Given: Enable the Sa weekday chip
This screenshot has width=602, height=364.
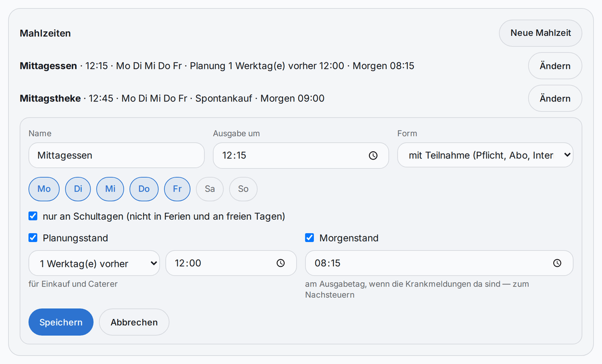Looking at the screenshot, I should (x=210, y=189).
